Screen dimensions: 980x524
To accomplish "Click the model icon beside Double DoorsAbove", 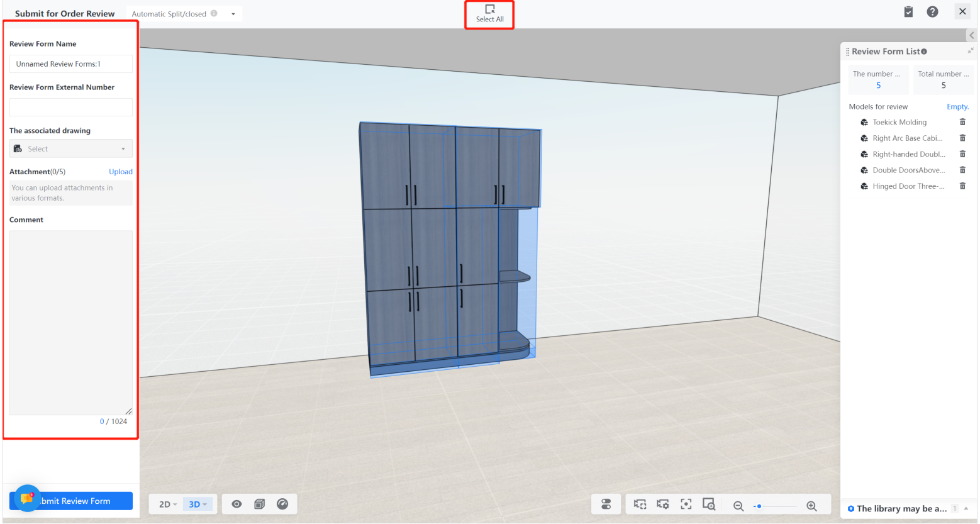I will 864,170.
